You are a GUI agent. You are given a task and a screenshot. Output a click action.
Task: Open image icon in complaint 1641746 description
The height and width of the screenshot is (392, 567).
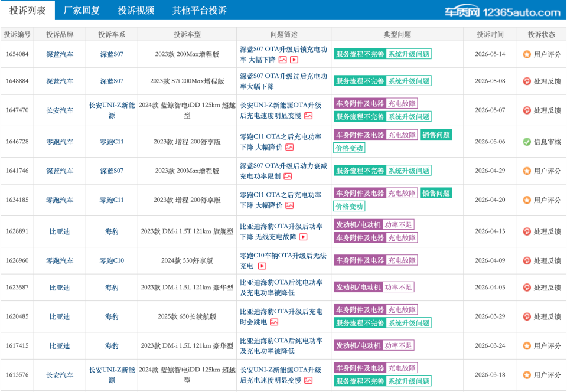(x=288, y=177)
